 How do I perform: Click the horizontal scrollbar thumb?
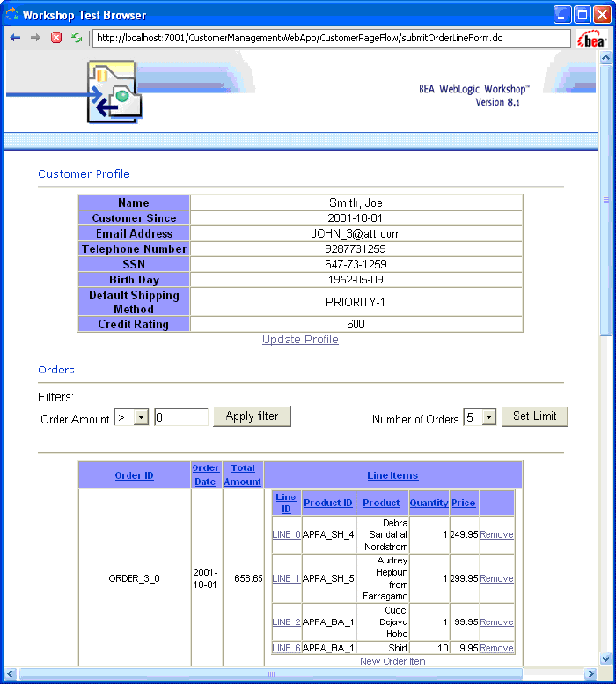coord(271,674)
